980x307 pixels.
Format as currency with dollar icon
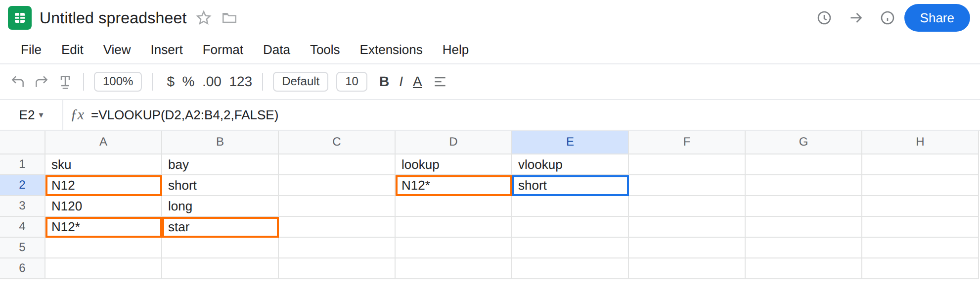click(171, 81)
